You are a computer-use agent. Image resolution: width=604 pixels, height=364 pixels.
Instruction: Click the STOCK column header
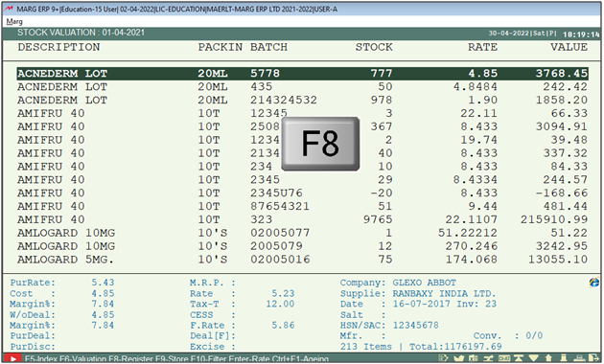(x=374, y=47)
